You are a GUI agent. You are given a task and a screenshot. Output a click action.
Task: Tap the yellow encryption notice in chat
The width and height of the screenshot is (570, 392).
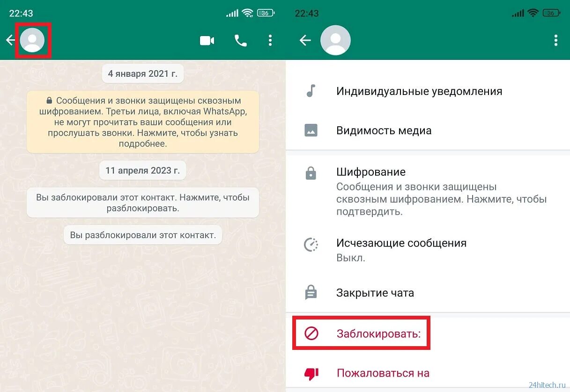click(143, 122)
